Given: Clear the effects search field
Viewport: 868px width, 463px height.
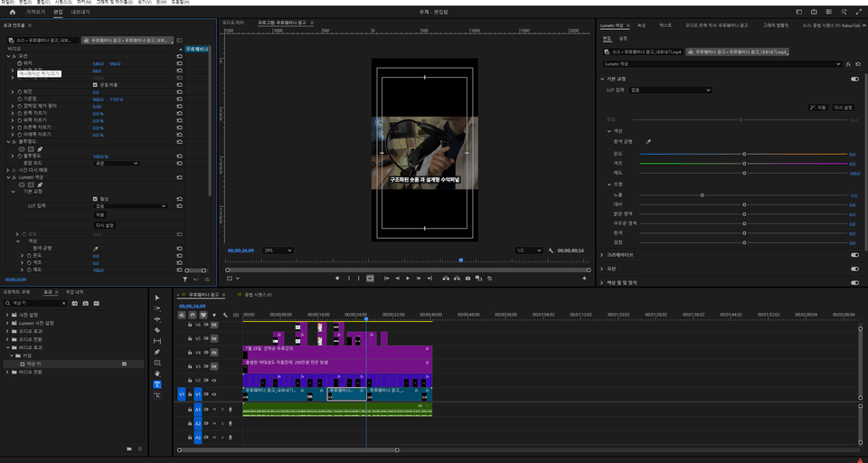Looking at the screenshot, I should pyautogui.click(x=63, y=304).
